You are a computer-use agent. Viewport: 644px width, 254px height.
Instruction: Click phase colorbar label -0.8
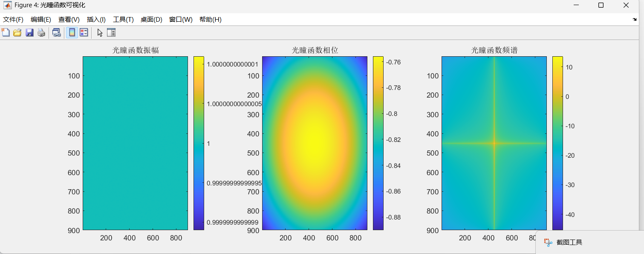click(392, 114)
